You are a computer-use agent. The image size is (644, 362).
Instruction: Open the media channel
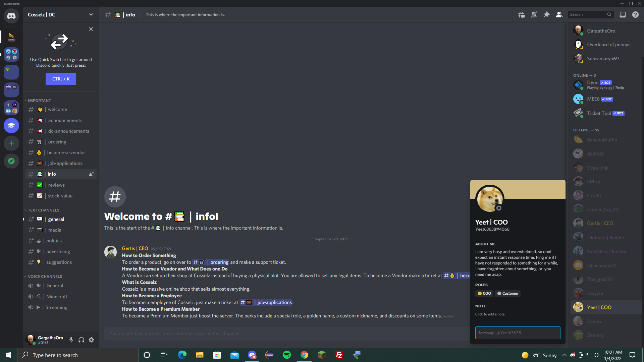click(x=61, y=230)
